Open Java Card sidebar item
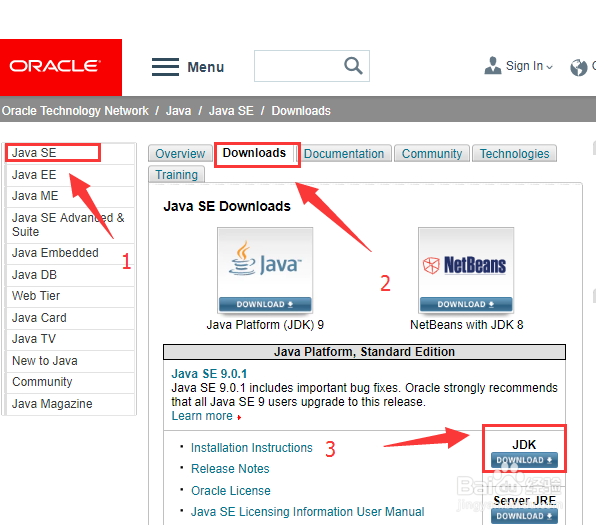Screen dimensions: 596x525 click(70, 318)
